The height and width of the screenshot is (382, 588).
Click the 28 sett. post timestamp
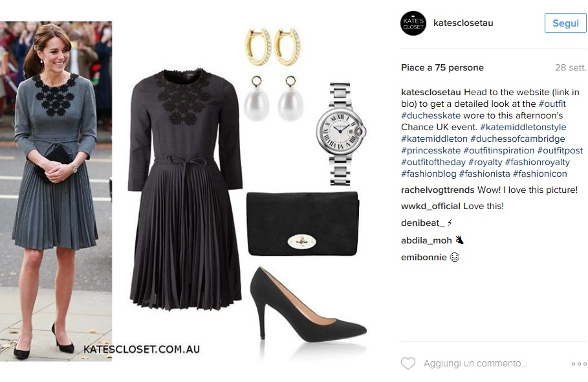click(x=571, y=67)
